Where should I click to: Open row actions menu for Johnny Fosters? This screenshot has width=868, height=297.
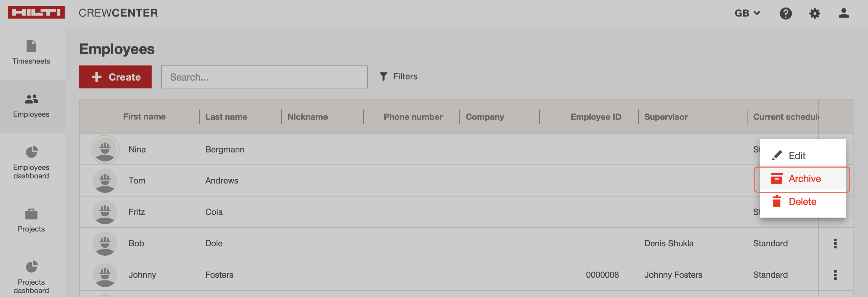pyautogui.click(x=835, y=275)
